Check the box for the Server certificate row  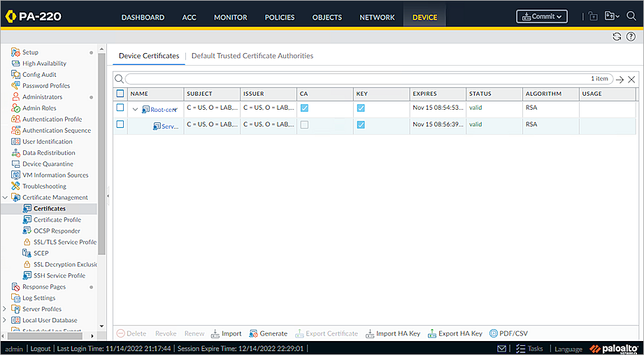120,124
